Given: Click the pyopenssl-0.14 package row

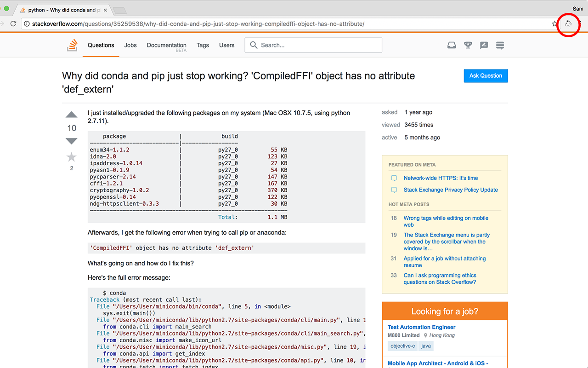Looking at the screenshot, I should point(189,197).
